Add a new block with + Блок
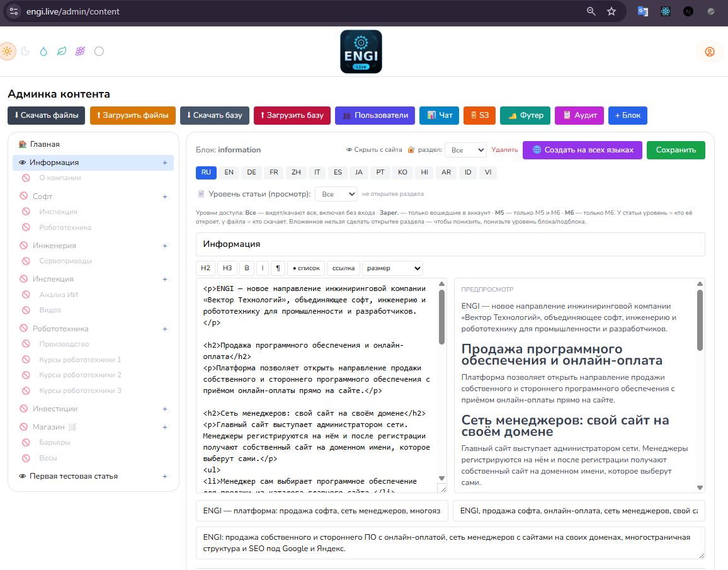Viewport: 728px width, 570px height. click(x=628, y=116)
